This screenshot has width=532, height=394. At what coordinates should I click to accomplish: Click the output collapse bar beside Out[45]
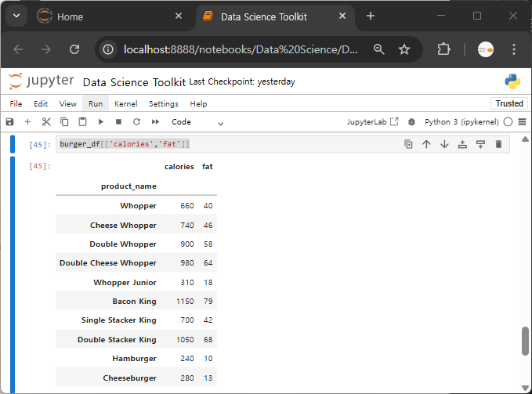13,274
